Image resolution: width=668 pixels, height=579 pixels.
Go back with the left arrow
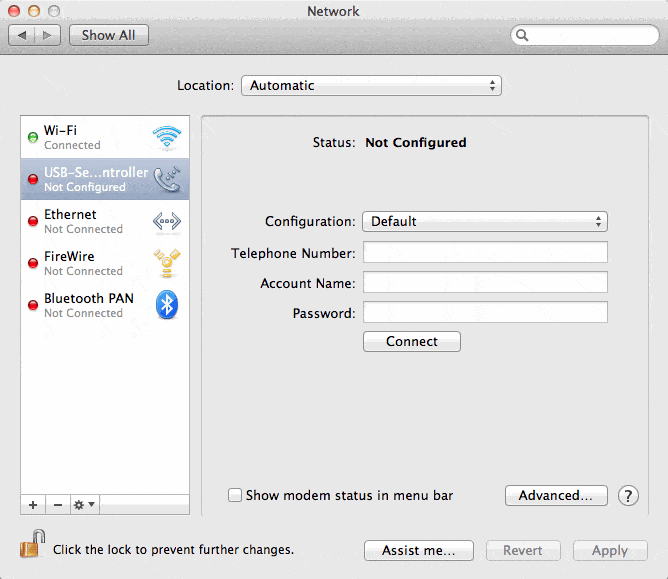click(22, 35)
